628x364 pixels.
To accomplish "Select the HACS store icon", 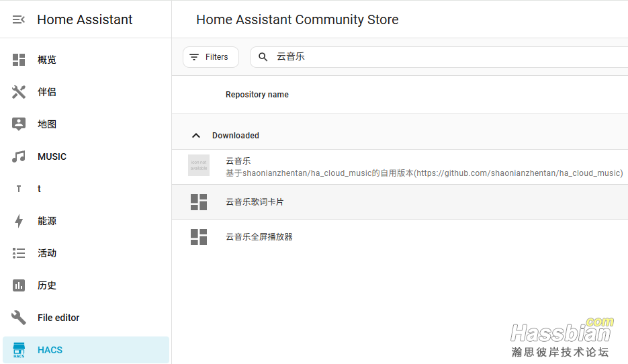I will [x=19, y=350].
